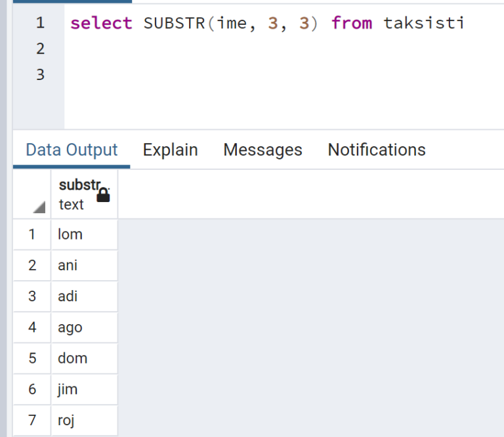
Task: Click editor line number 2 gutter
Action: coord(40,49)
